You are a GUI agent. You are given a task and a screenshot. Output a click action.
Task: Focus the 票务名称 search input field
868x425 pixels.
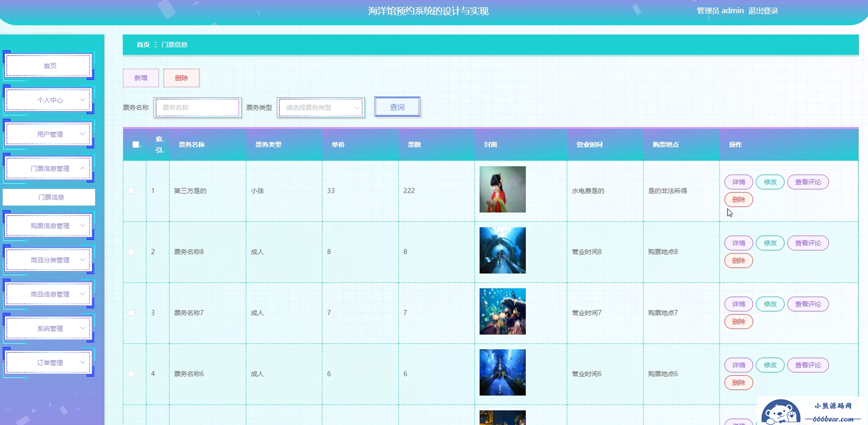[x=197, y=107]
